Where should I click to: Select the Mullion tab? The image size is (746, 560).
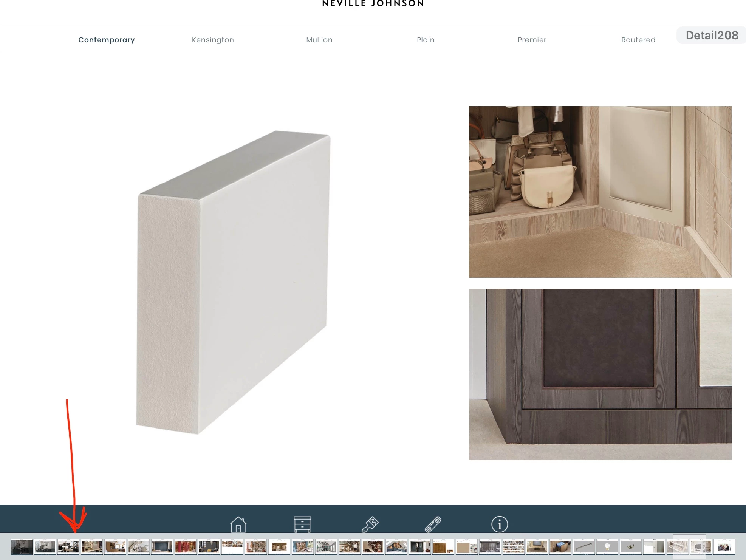(x=319, y=40)
